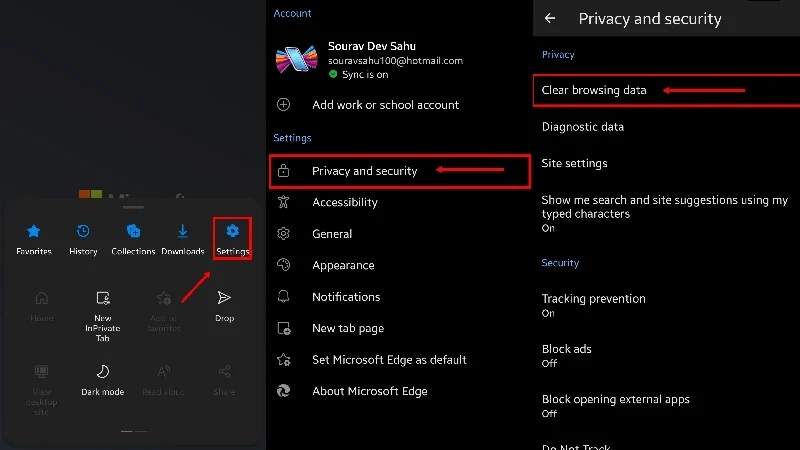
Task: Go back with the left arrow
Action: coord(550,18)
